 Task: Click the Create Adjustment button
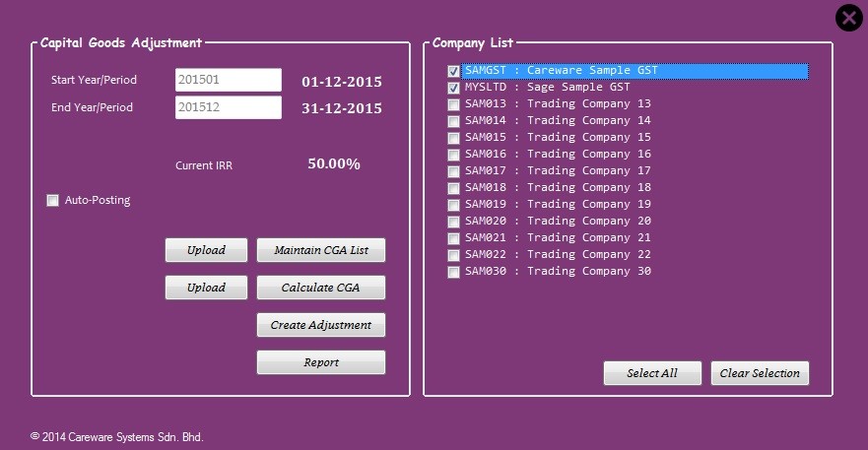coord(320,325)
